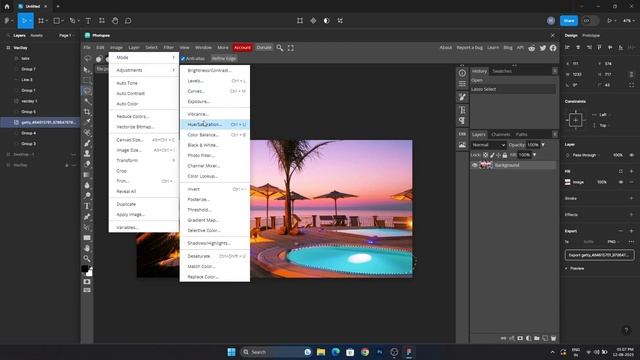Select the Clone Stamp tool

click(x=87, y=153)
